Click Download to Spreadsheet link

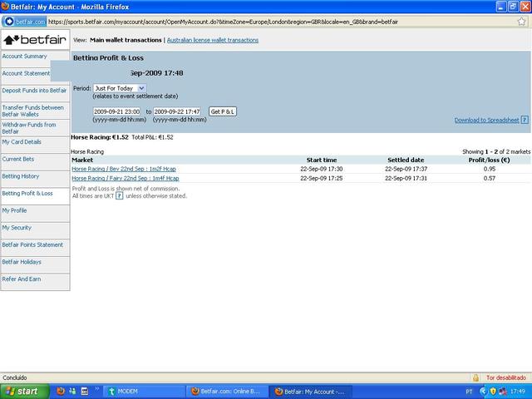[487, 120]
